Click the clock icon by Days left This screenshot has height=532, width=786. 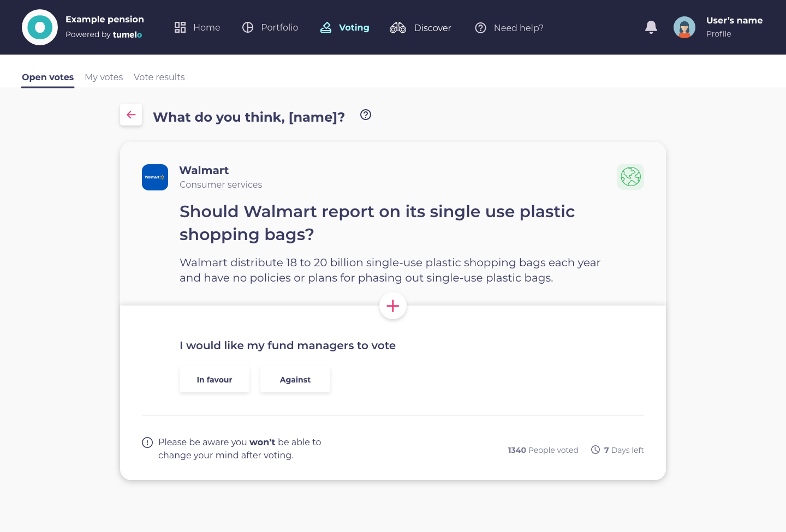click(x=596, y=450)
